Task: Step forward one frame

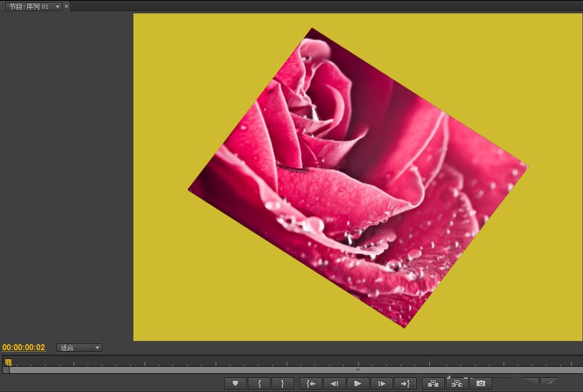Action: click(x=382, y=383)
